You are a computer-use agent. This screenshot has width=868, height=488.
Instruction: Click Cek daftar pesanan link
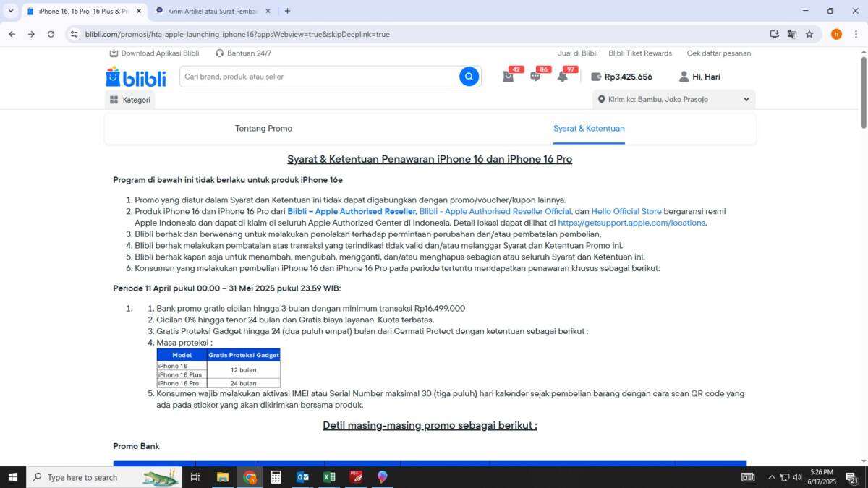point(719,53)
